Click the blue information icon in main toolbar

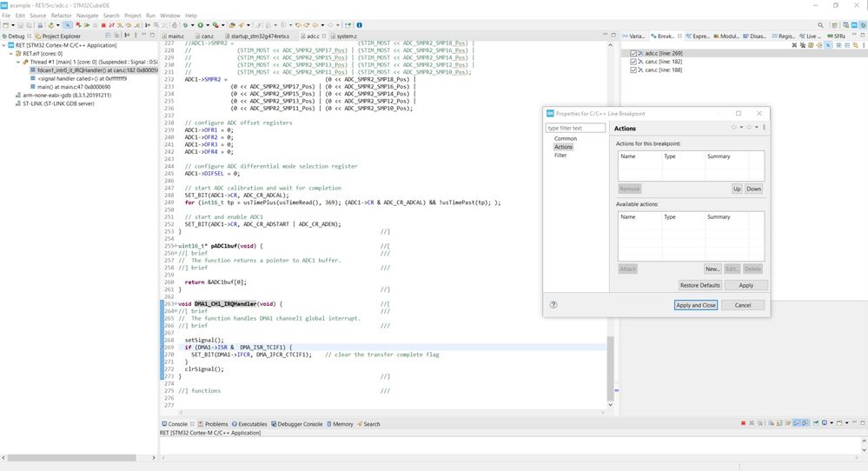(359, 25)
